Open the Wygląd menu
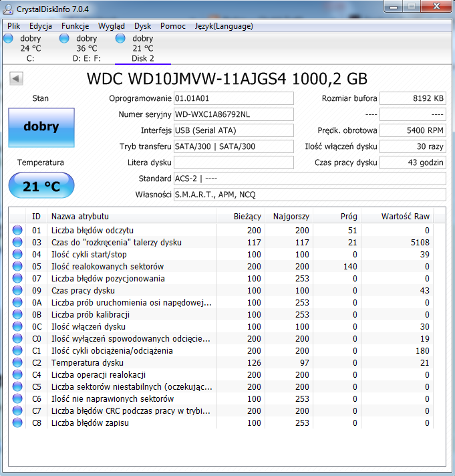Viewport: 455px width, 476px height. 112,26
